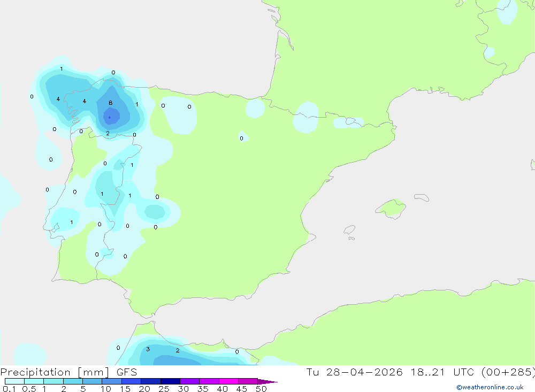535x392 pixels.
Task: Click the value 4 label off the Galician coast
Action: pyautogui.click(x=58, y=99)
